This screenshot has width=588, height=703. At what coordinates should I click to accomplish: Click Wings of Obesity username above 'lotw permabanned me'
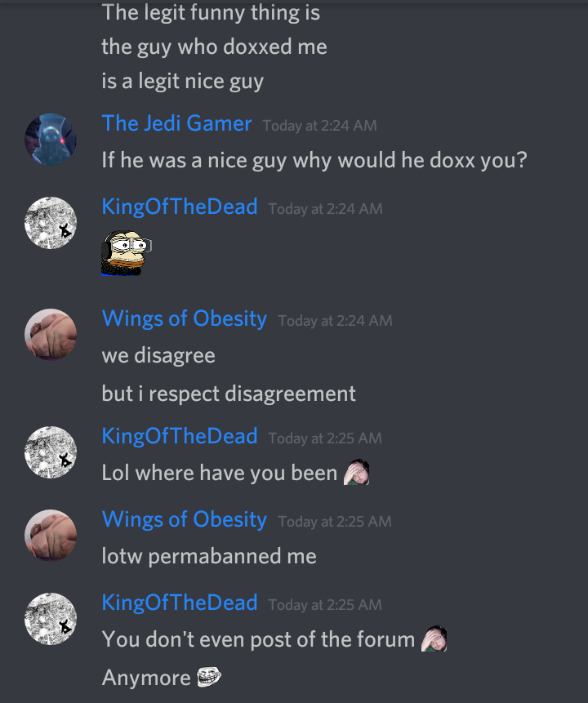pos(185,519)
